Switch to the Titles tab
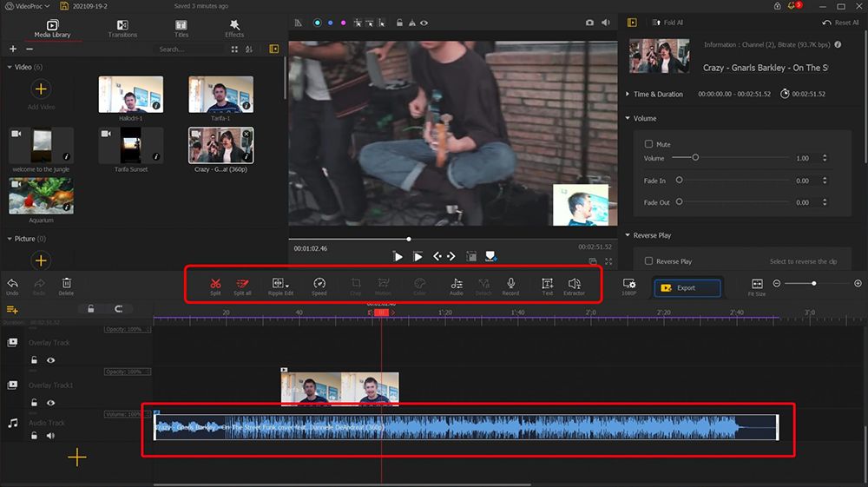This screenshot has width=868, height=487. [181, 29]
